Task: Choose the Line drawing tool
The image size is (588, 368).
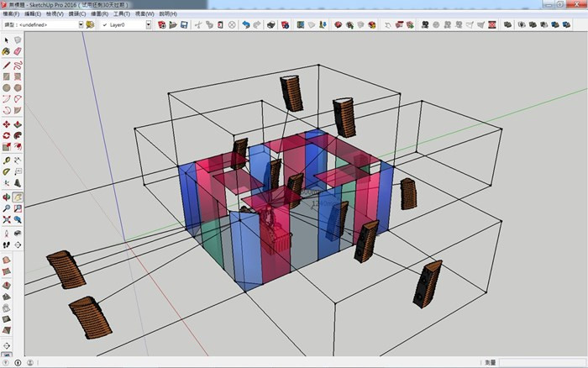Action: tap(7, 64)
